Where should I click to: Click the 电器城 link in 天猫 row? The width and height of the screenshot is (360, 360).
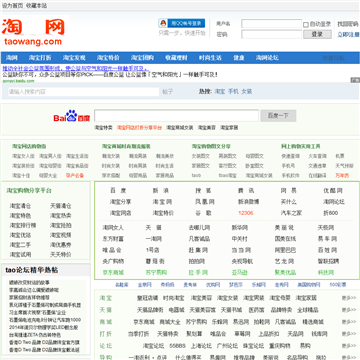[x=176, y=310]
